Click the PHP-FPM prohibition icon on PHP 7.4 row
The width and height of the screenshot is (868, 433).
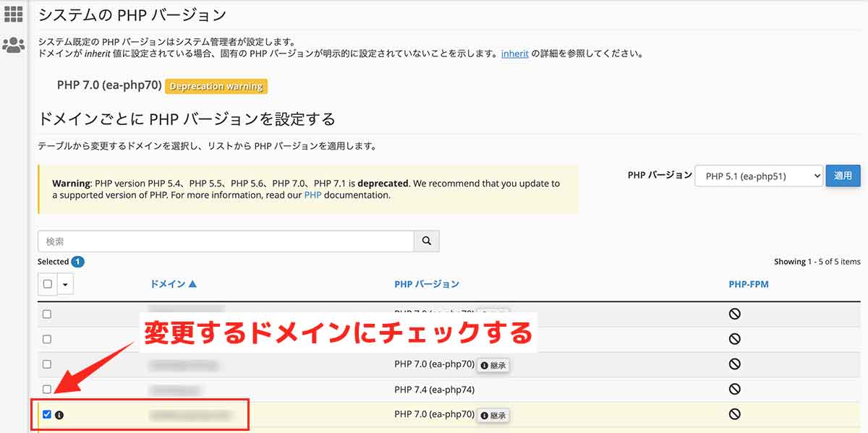coord(734,390)
